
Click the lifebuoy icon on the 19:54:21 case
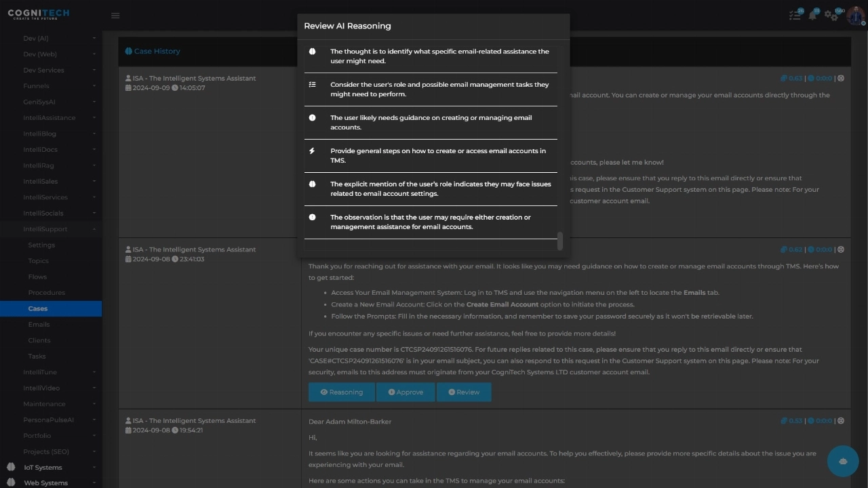tap(841, 421)
